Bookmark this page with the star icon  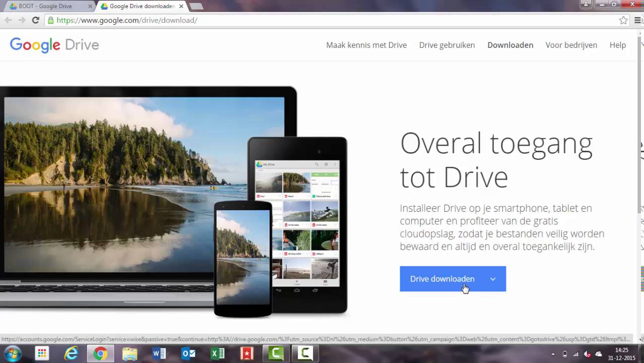coord(623,20)
